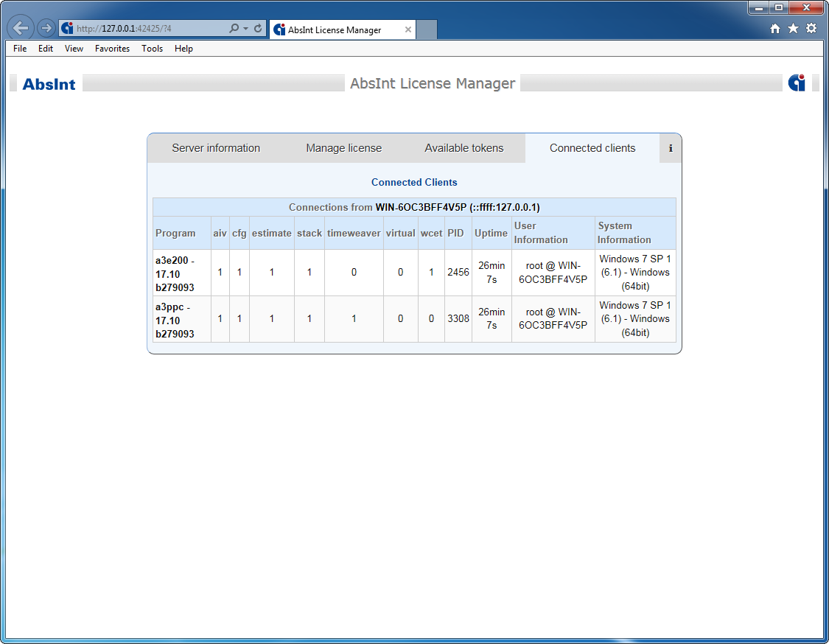Click the AbsInt logo text

coord(49,84)
